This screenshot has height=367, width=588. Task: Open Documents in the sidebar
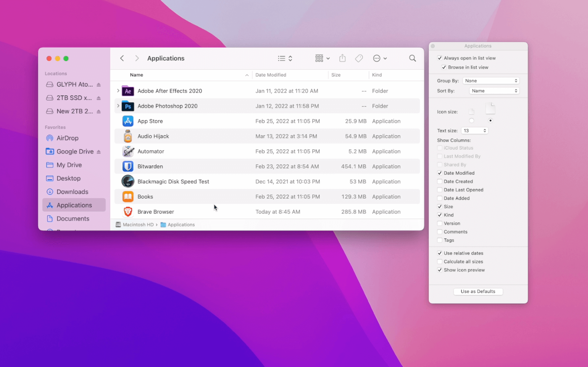pyautogui.click(x=74, y=219)
